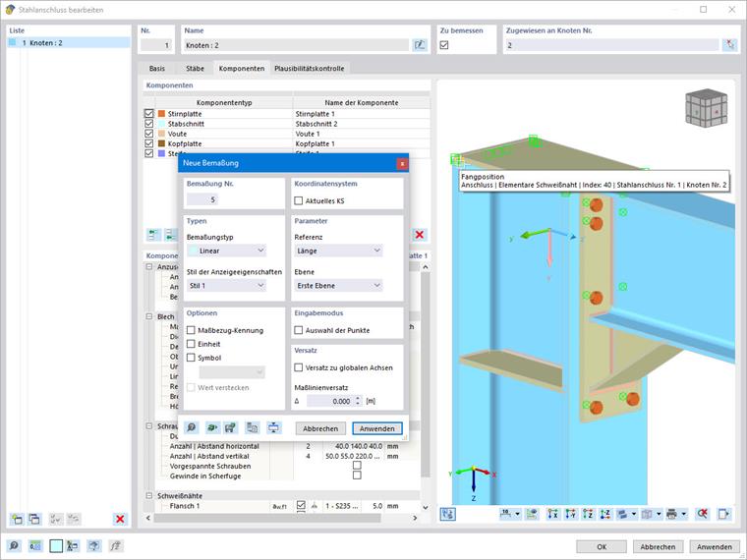Uncheck the Zu bemessen checkbox
The image size is (747, 560).
tap(444, 45)
